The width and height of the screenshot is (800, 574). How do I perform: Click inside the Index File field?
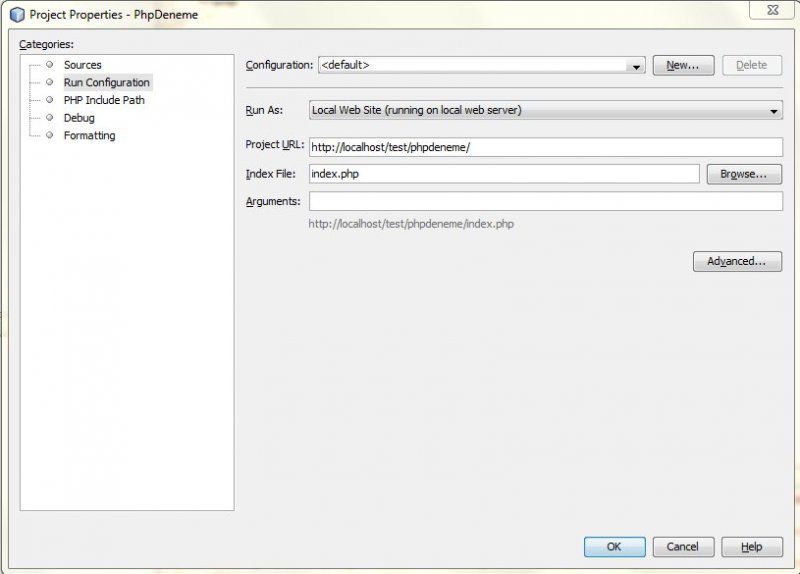504,174
